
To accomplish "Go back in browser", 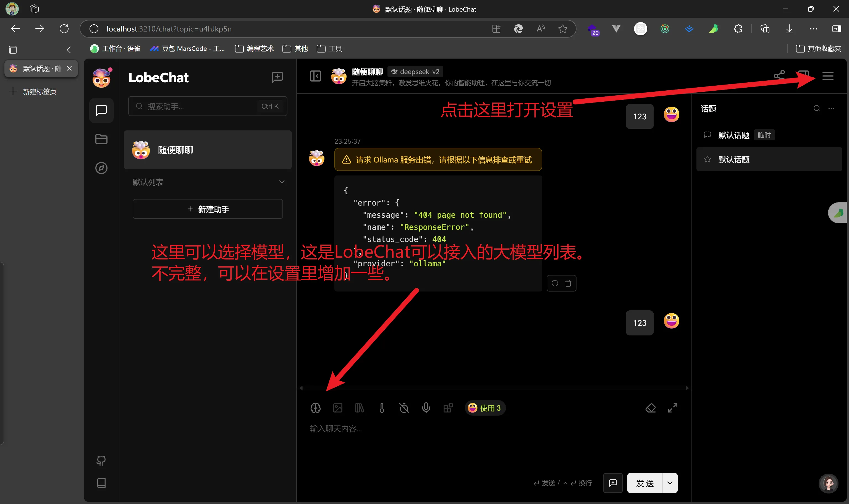I will (x=15, y=28).
